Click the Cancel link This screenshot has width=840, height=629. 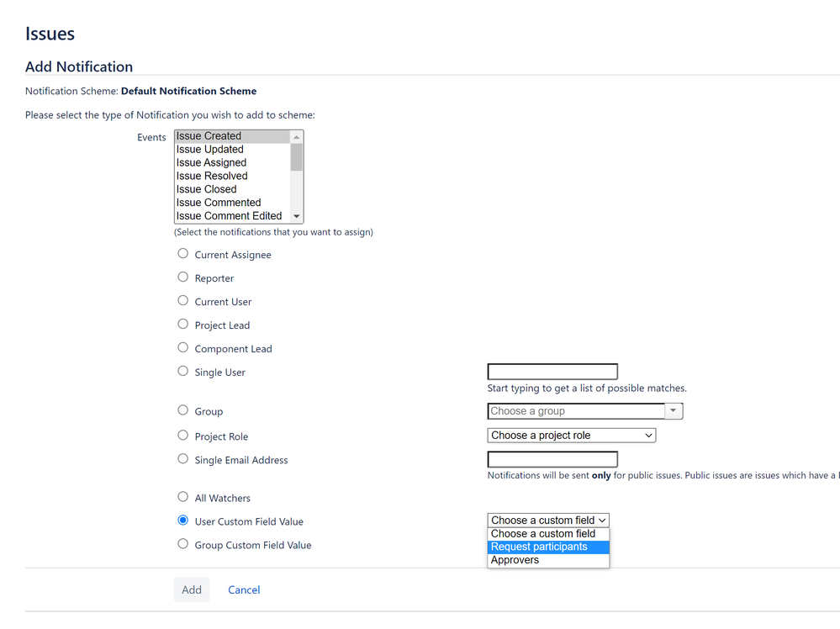coord(244,589)
